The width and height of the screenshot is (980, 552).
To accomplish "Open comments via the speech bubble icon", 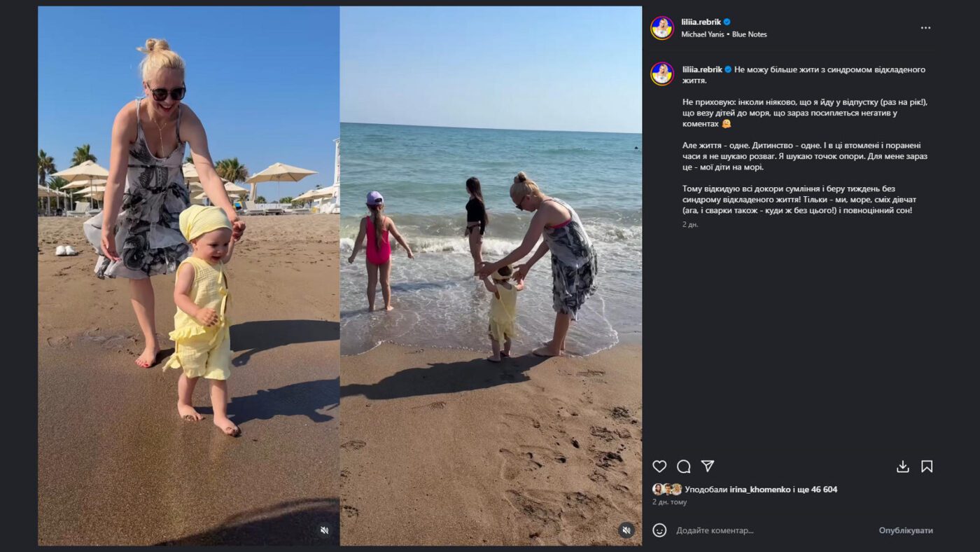I will click(x=684, y=467).
